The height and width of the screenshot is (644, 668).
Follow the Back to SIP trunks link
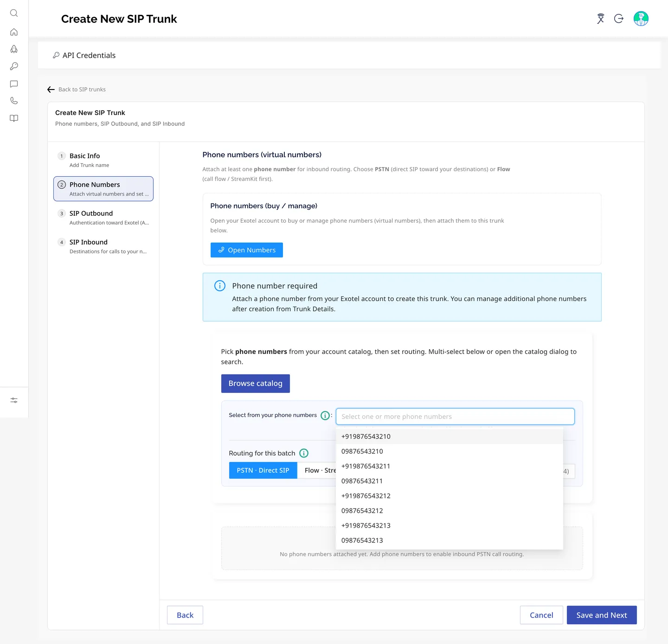[82, 90]
